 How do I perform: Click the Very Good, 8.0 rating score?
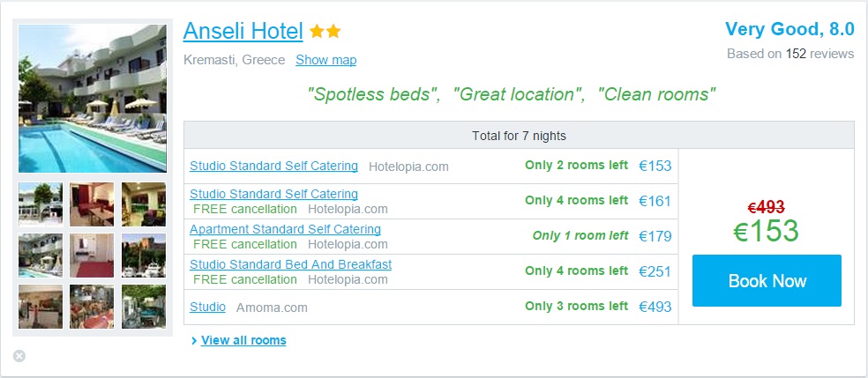[x=789, y=29]
